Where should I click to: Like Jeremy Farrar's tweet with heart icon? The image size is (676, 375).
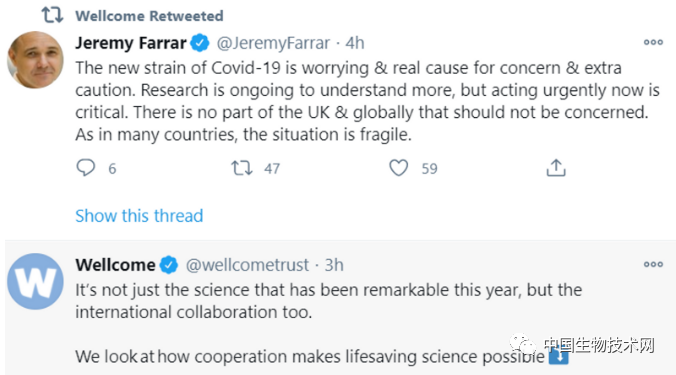(x=398, y=168)
